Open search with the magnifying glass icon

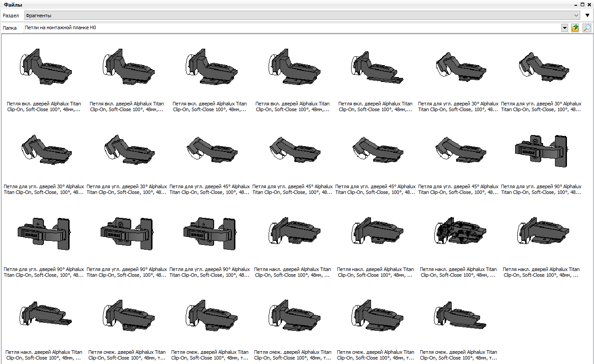[x=586, y=28]
